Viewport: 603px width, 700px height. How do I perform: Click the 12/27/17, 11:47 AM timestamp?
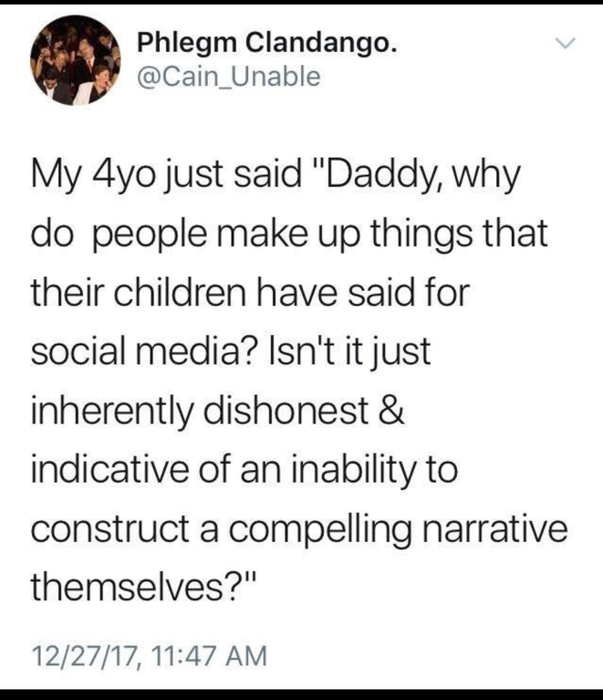point(149,656)
